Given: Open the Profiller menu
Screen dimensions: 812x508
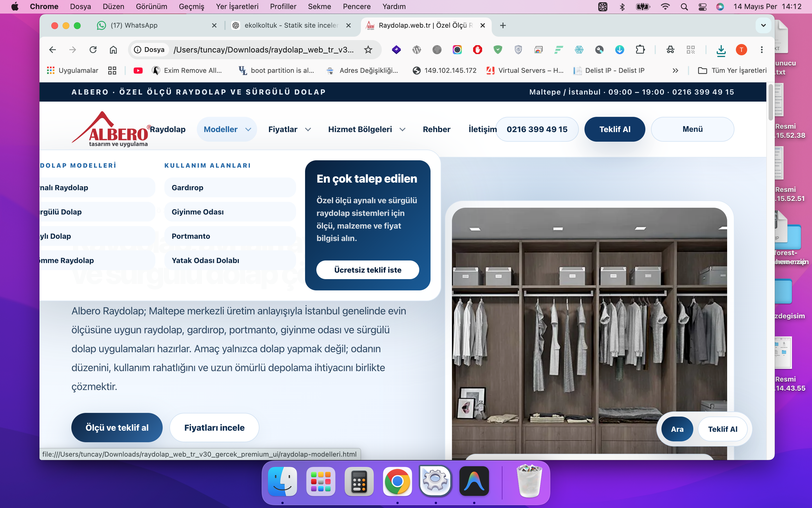Looking at the screenshot, I should click(x=283, y=7).
